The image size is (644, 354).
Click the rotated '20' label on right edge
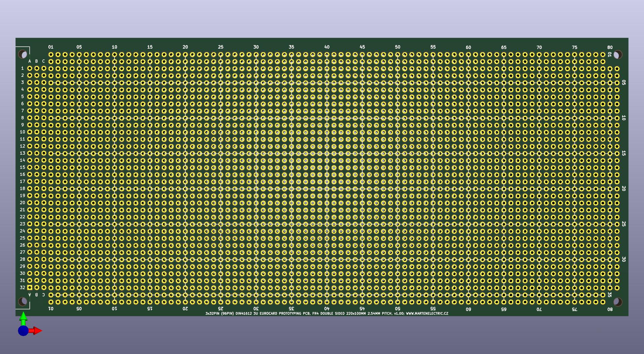[624, 189]
